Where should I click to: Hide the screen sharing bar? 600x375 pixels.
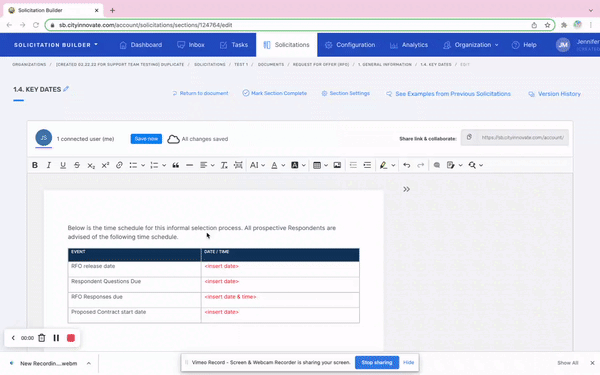click(408, 362)
